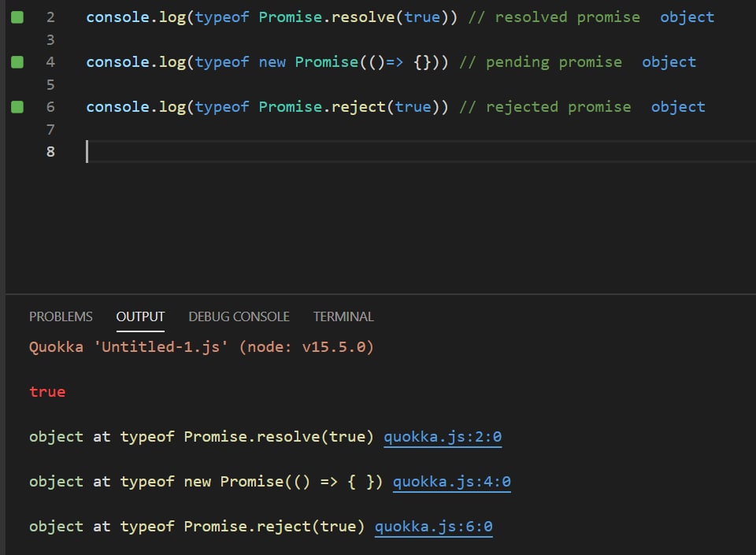The image size is (756, 555).
Task: Click the green Quokka indicator on line 2
Action: (x=17, y=17)
